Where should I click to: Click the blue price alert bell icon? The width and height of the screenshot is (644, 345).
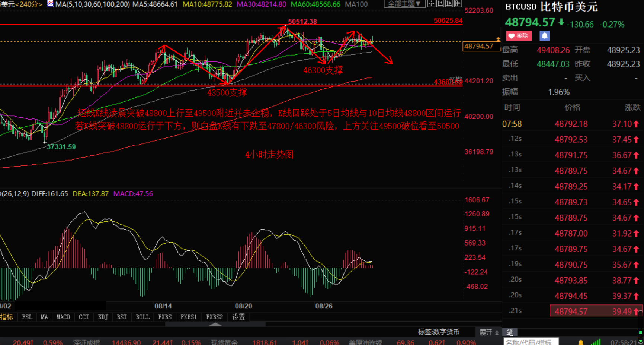544,36
